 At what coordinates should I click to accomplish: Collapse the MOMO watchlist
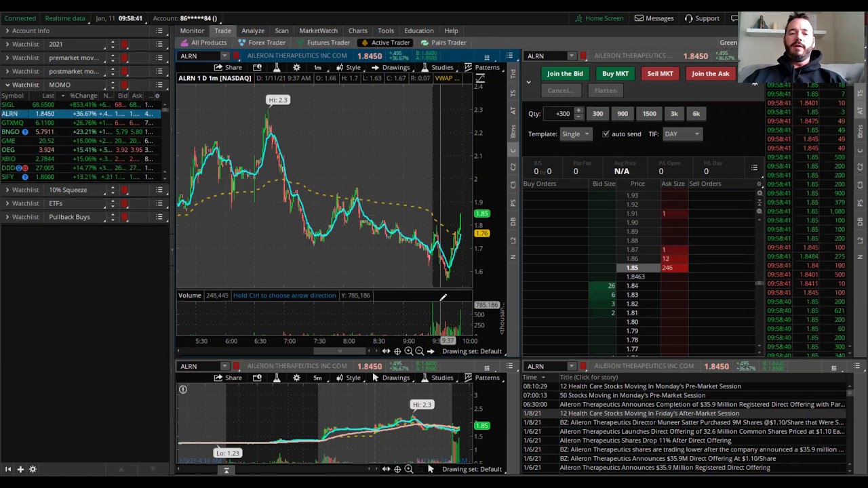click(x=7, y=85)
